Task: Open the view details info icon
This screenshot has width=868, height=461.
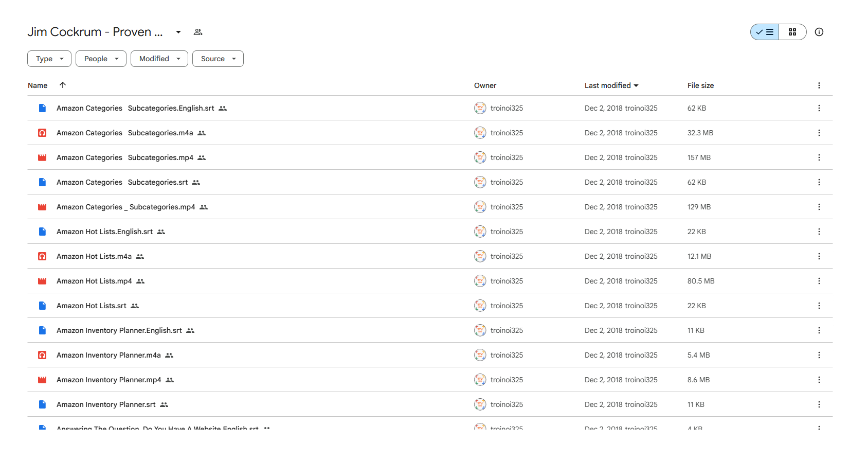Action: (819, 32)
